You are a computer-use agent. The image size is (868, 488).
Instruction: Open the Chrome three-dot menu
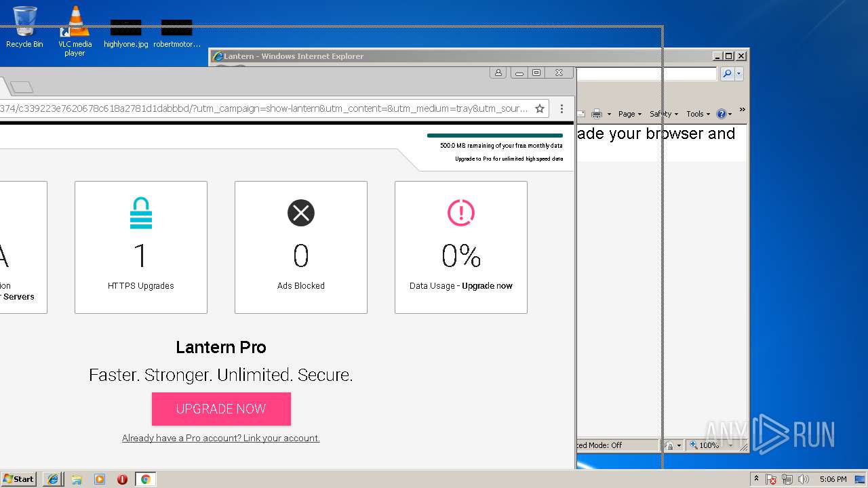point(561,108)
